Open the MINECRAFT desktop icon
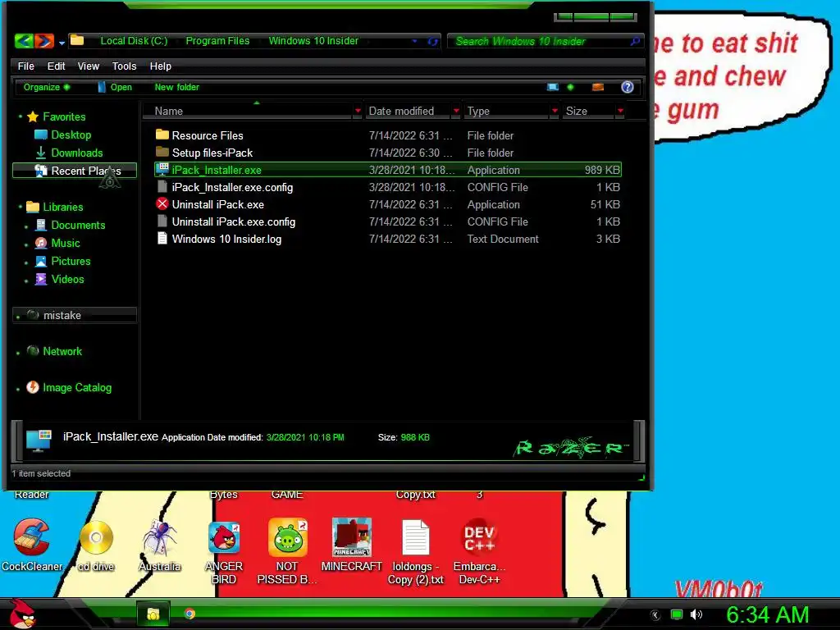Image resolution: width=840 pixels, height=630 pixels. 351,546
